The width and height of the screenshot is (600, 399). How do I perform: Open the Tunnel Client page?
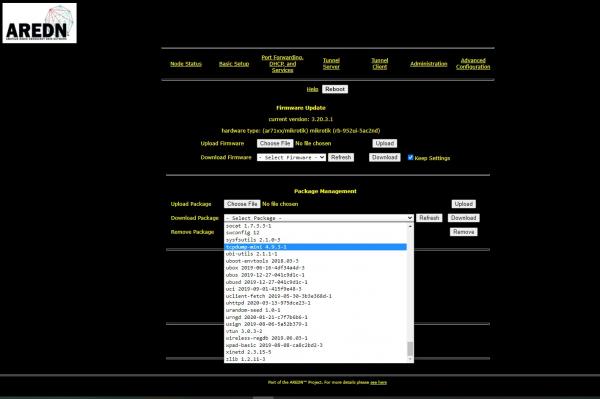pos(380,64)
